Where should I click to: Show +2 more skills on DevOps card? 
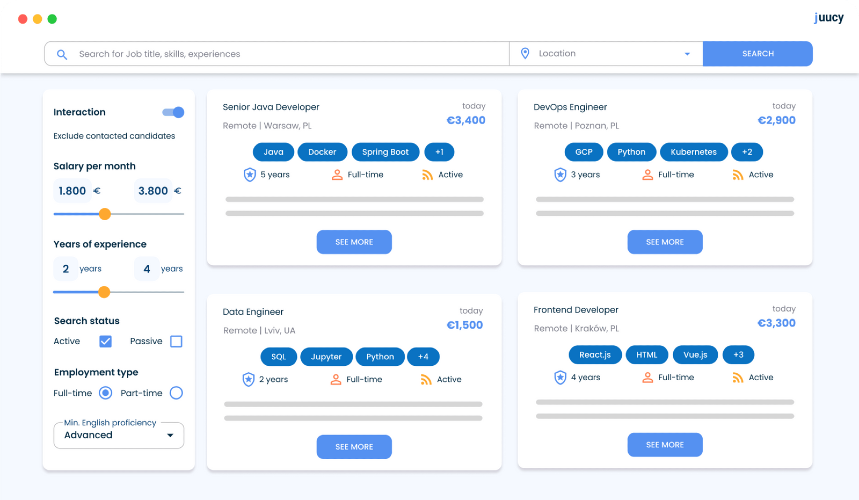(747, 152)
